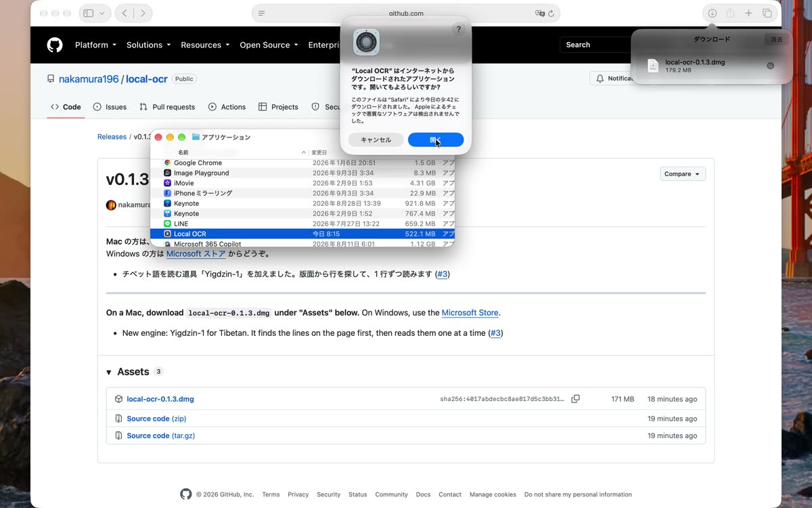The width and height of the screenshot is (812, 508).
Task: Select Google Chrome in Finder list
Action: [x=302, y=163]
